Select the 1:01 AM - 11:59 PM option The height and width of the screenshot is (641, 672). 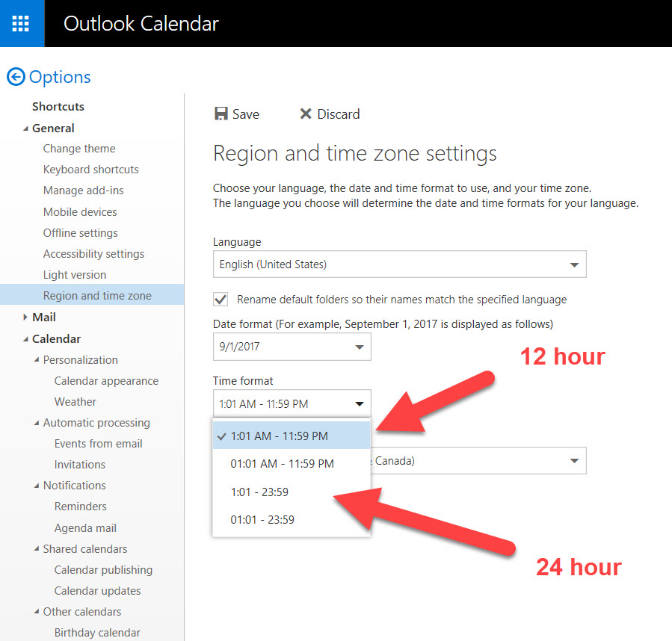click(x=292, y=436)
